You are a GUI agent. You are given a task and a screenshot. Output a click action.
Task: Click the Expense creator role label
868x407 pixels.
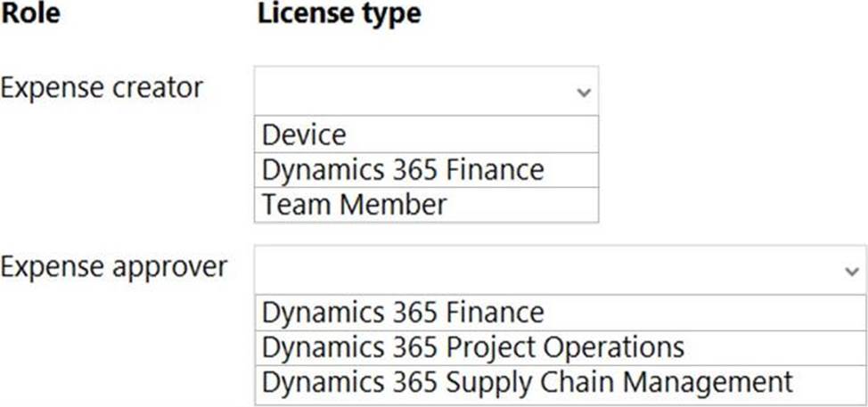102,88
